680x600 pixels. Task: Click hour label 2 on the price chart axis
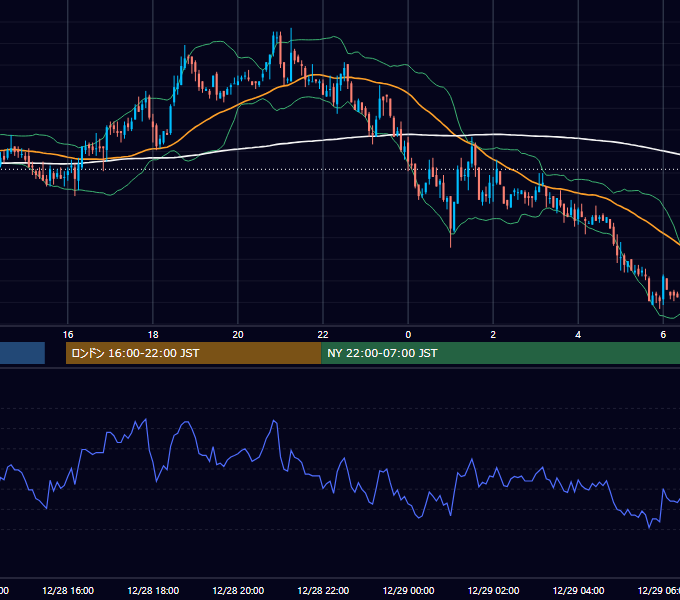pyautogui.click(x=493, y=335)
